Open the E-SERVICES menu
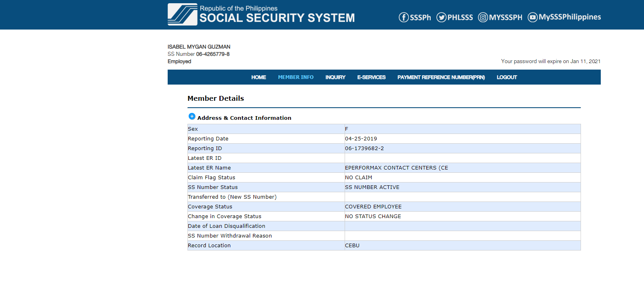 pyautogui.click(x=371, y=77)
